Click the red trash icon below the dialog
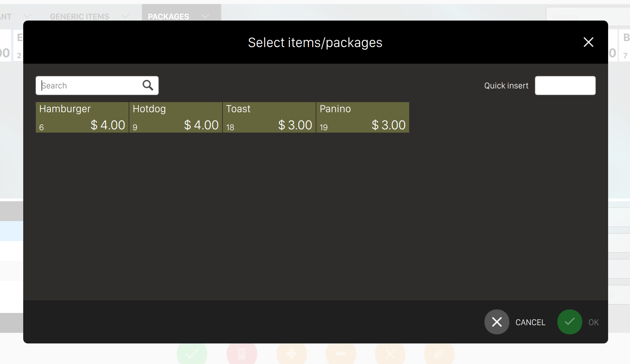Viewport: 630px width, 364px height. [242, 353]
